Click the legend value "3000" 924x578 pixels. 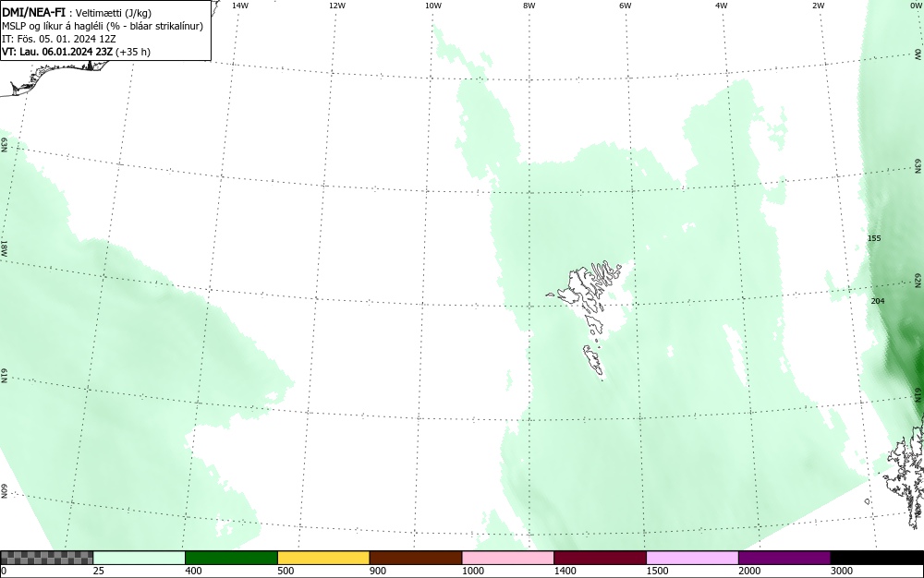[841, 571]
